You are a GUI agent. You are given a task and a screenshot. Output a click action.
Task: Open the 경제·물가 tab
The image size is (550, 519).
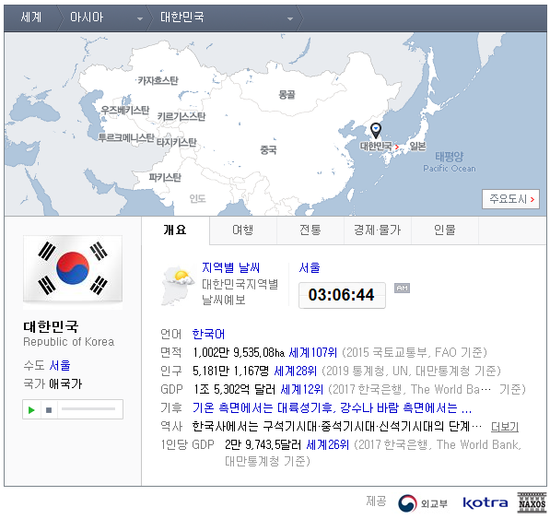pos(377,230)
